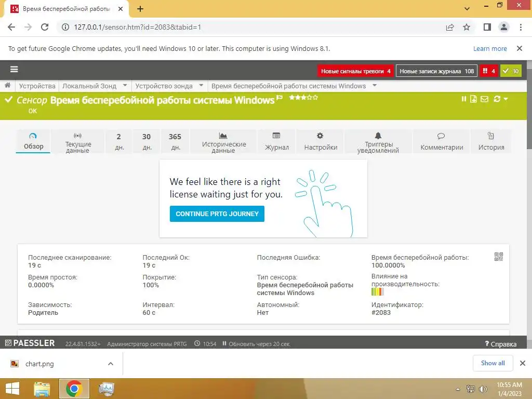Image resolution: width=532 pixels, height=399 pixels.
Task: Open the 2 дн. tab
Action: [x=119, y=141]
